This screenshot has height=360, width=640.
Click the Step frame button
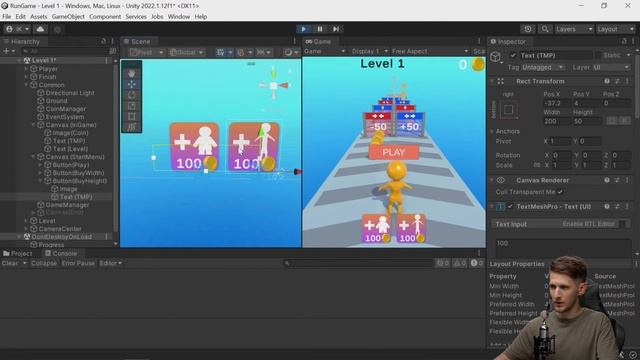tap(336, 29)
